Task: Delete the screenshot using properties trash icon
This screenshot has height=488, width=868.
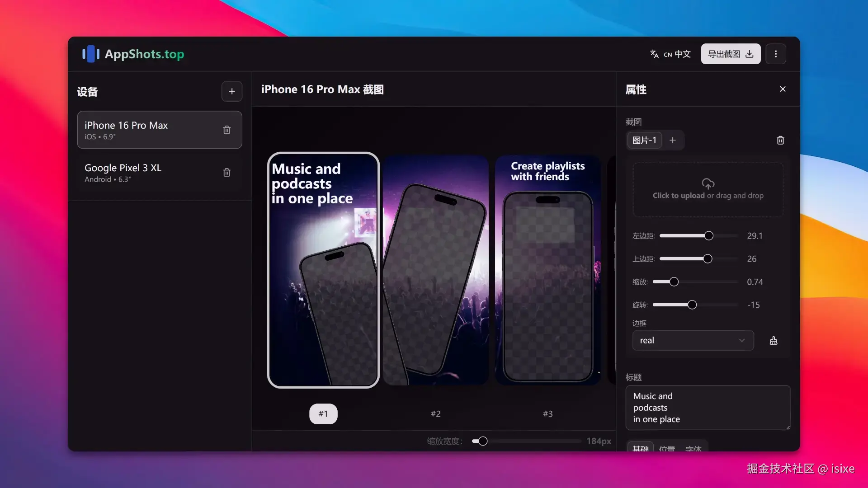Action: [x=780, y=141]
